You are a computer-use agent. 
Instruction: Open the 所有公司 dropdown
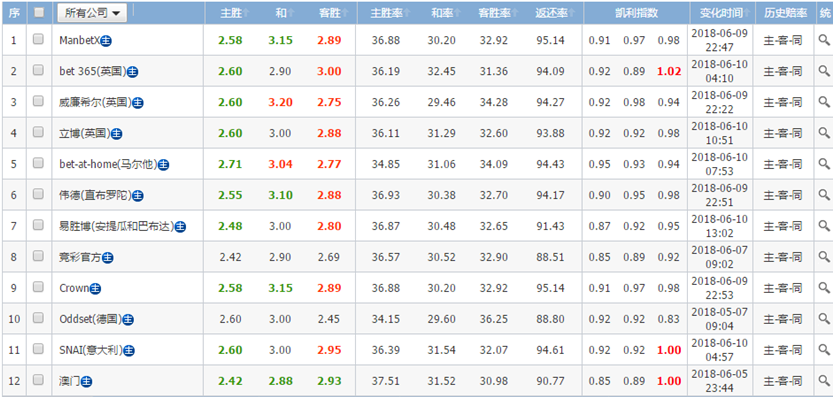pyautogui.click(x=92, y=13)
